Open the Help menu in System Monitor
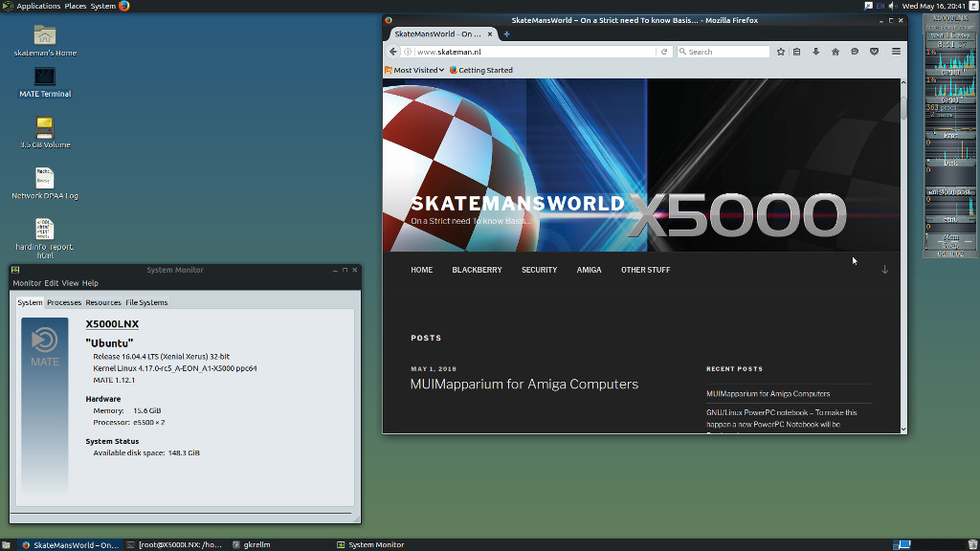The width and height of the screenshot is (980, 551). pos(90,283)
